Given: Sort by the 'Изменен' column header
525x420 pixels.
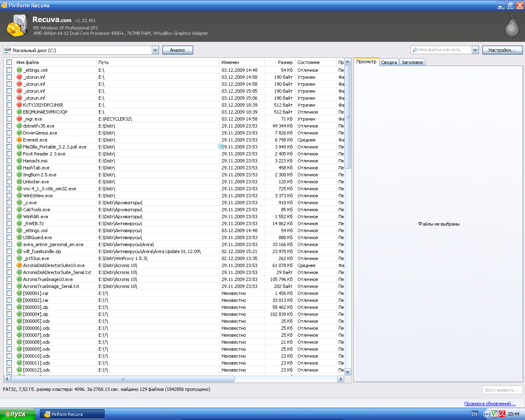Looking at the screenshot, I should (x=242, y=62).
